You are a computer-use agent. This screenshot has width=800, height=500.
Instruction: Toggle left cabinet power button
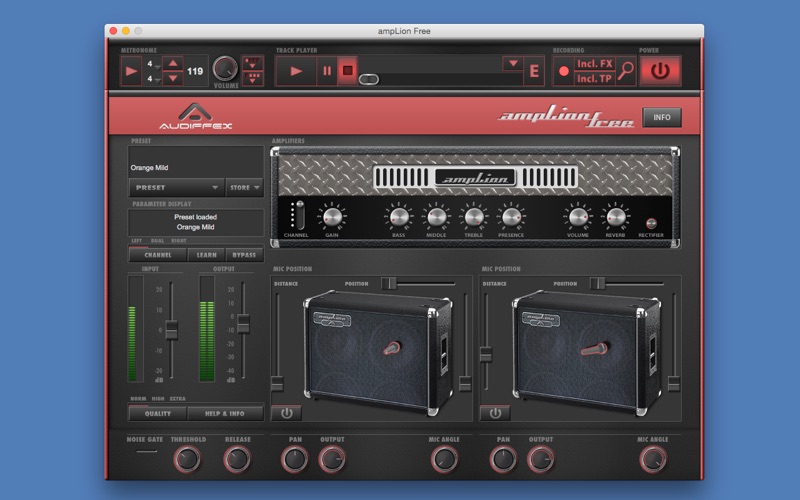[286, 413]
